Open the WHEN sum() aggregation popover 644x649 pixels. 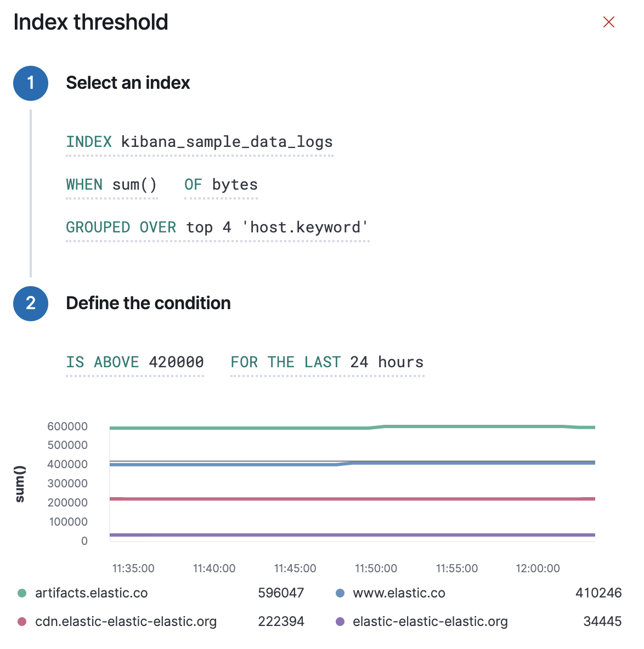111,185
